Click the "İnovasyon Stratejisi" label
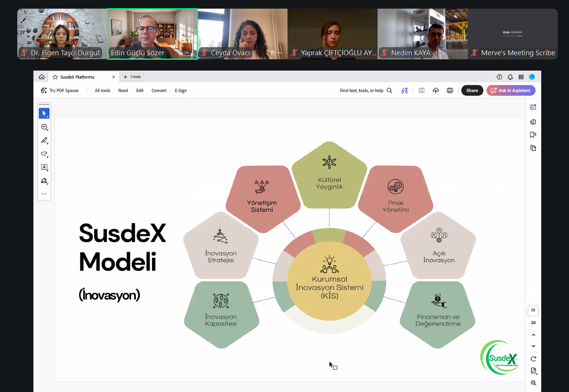The height and width of the screenshot is (392, 569). (x=221, y=257)
